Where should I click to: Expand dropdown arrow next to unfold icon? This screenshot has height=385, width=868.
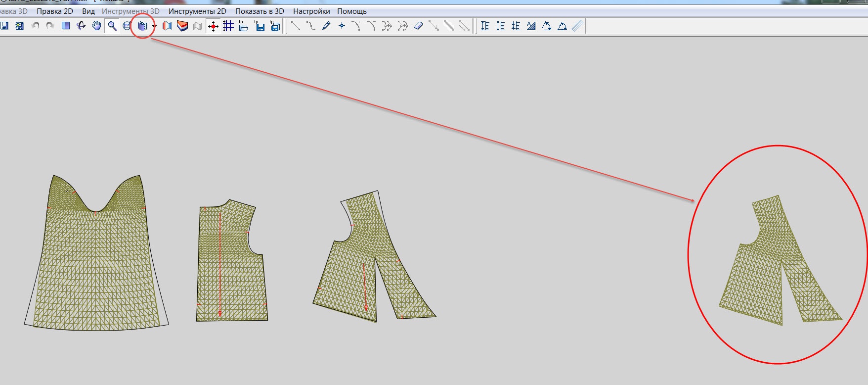pyautogui.click(x=155, y=26)
